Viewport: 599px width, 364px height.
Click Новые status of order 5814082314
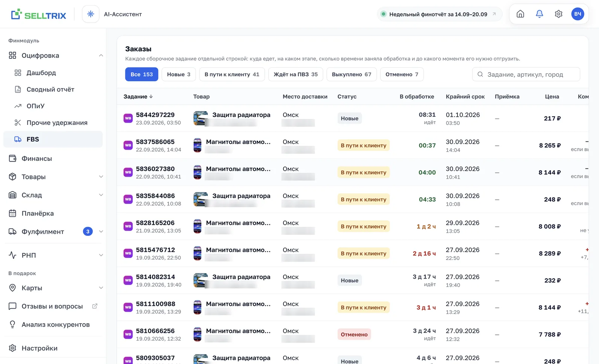pyautogui.click(x=349, y=280)
